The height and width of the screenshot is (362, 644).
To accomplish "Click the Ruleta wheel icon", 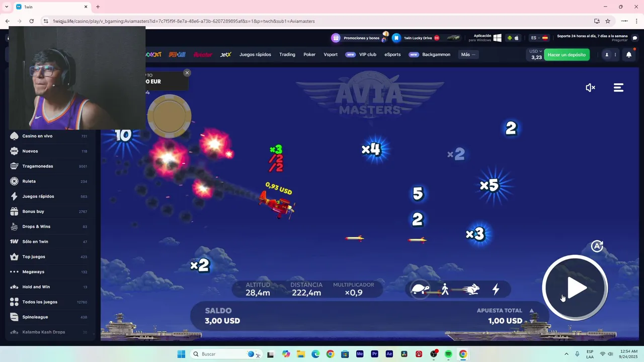I will tap(14, 181).
